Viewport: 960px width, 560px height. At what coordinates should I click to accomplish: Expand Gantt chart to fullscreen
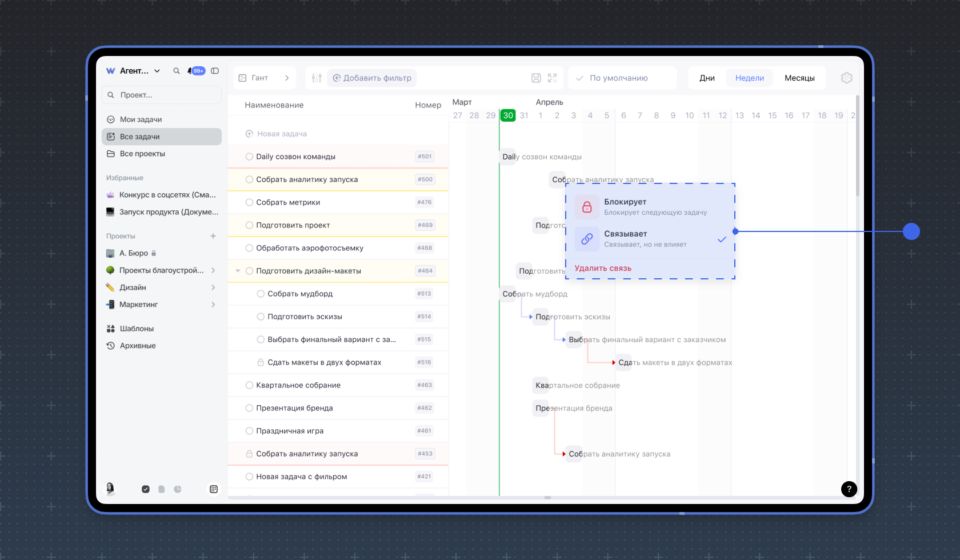[552, 78]
